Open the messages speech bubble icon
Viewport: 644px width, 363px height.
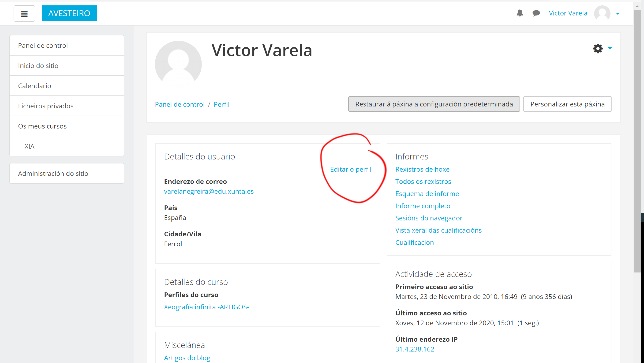click(536, 13)
